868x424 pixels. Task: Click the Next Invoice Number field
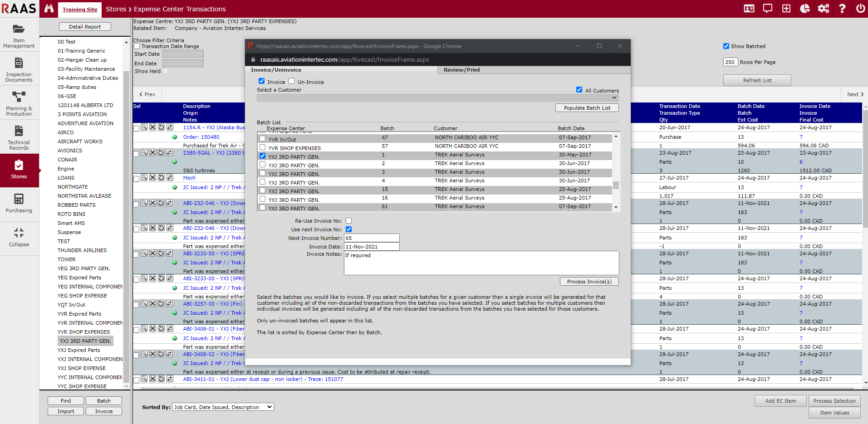pos(372,238)
